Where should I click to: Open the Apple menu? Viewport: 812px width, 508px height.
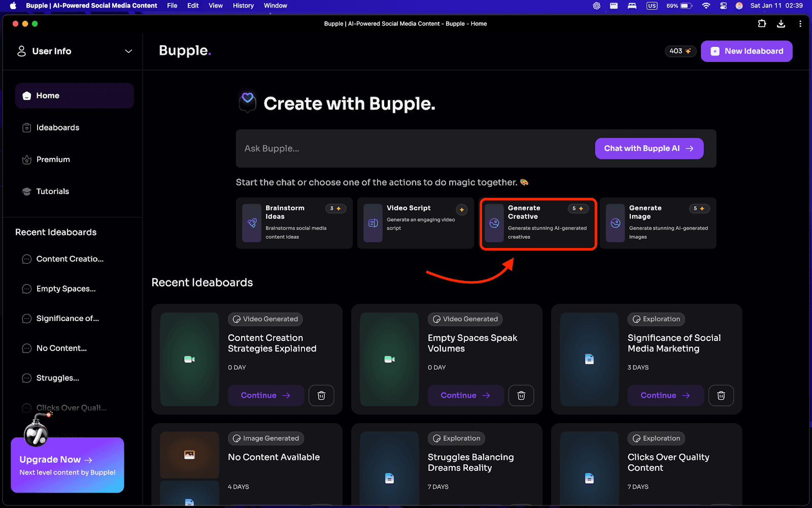pos(13,6)
